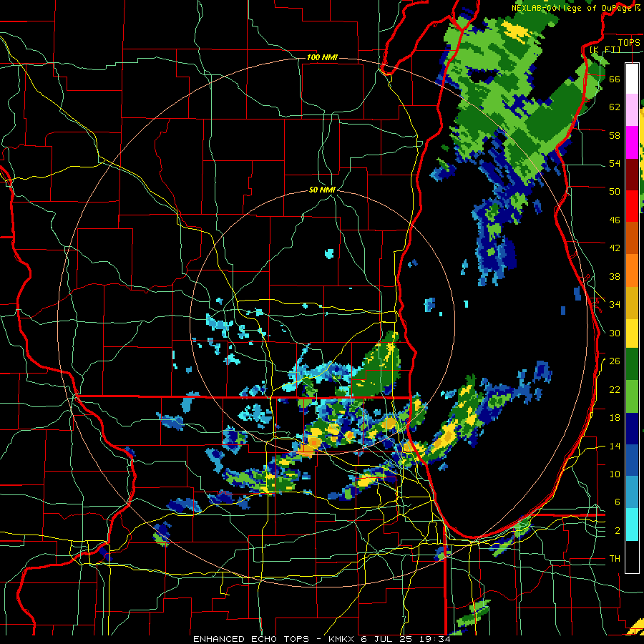
Task: Click the 50 value on the legend scale
Action: [615, 191]
